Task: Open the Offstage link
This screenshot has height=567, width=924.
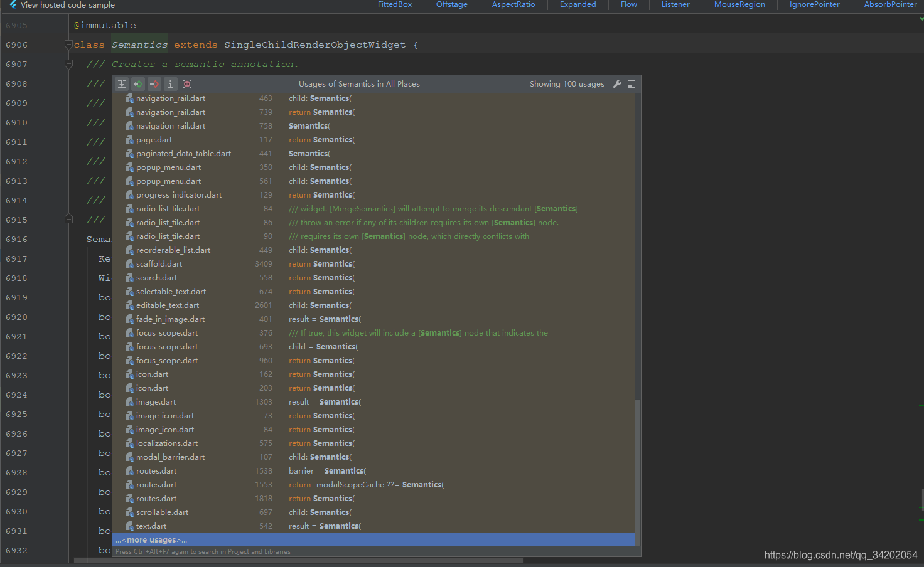Action: tap(452, 4)
